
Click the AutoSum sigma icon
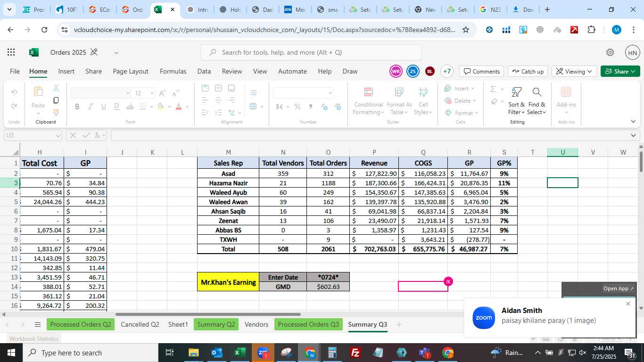(x=493, y=89)
